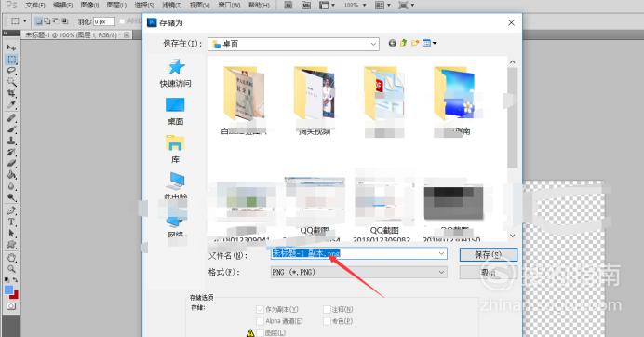The height and width of the screenshot is (337, 644).
Task: Click the background color swatch
Action: coord(15,295)
